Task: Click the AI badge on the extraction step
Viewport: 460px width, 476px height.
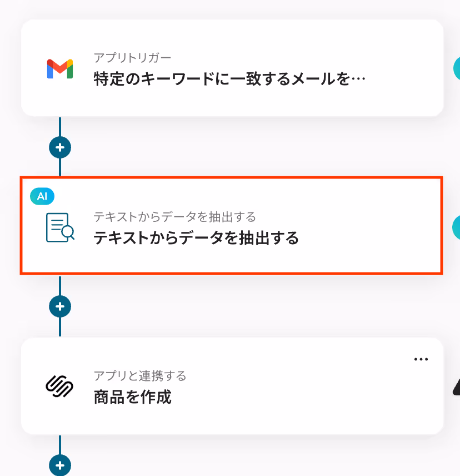Action: coord(42,196)
